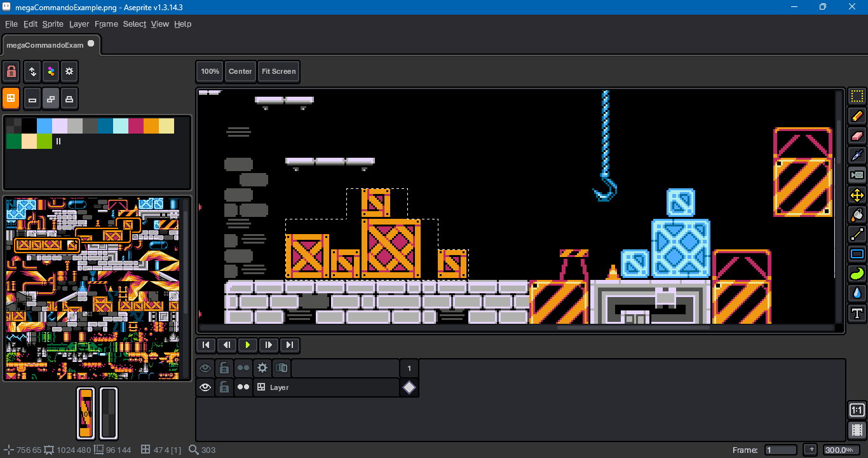Click the lock-all-layers header icon

pyautogui.click(x=224, y=368)
